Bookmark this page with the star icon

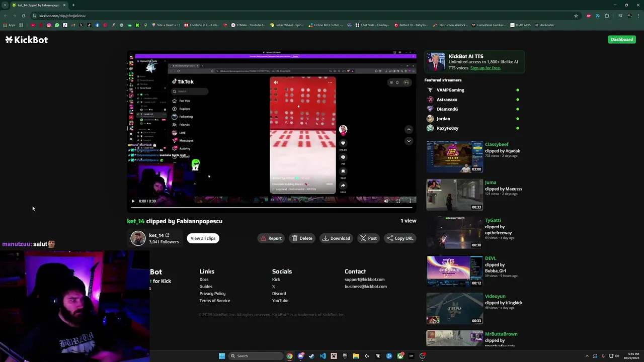576,16
